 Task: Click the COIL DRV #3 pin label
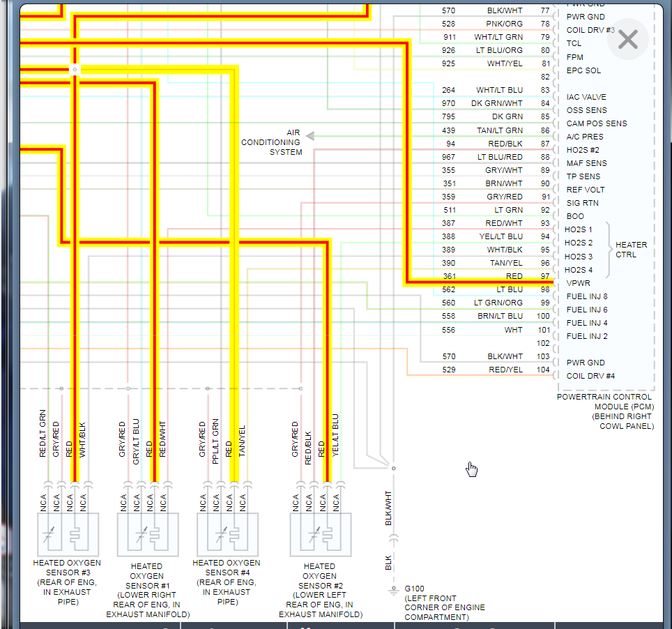(590, 30)
